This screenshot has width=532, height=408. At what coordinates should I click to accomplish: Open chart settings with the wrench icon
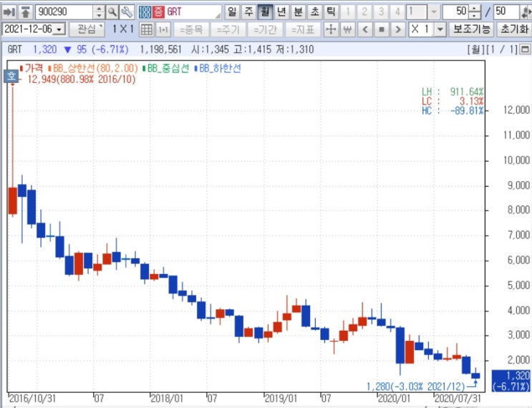(127, 12)
